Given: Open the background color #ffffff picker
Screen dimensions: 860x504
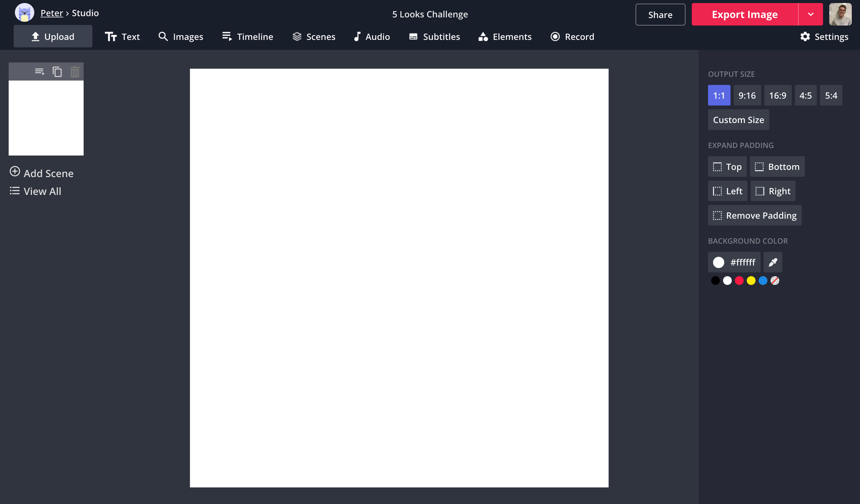Looking at the screenshot, I should (734, 262).
